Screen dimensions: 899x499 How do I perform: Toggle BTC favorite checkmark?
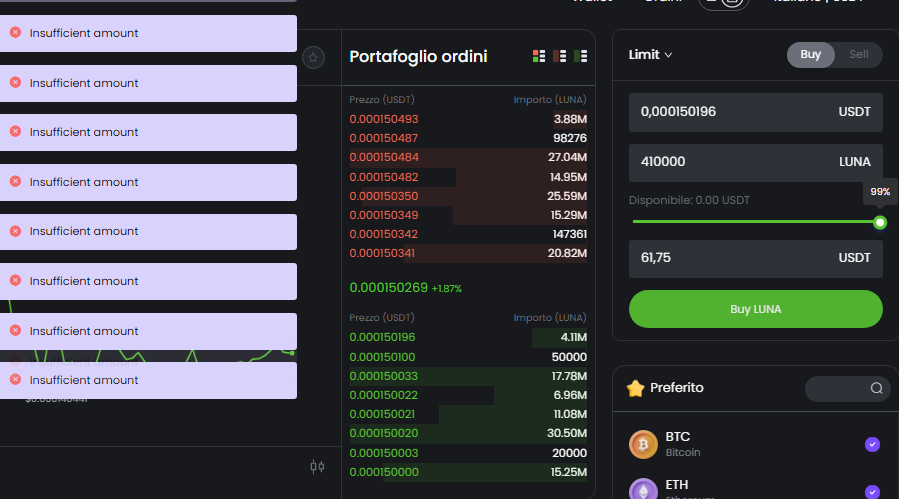[872, 445]
